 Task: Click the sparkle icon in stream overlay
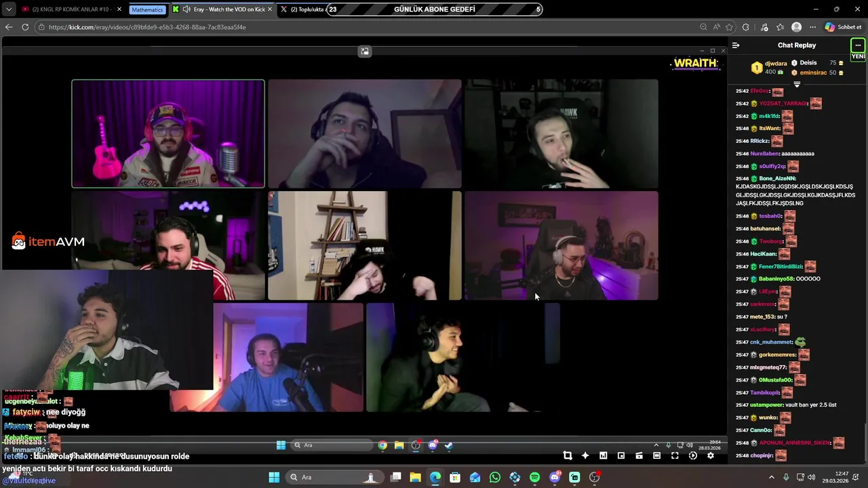tap(585, 455)
